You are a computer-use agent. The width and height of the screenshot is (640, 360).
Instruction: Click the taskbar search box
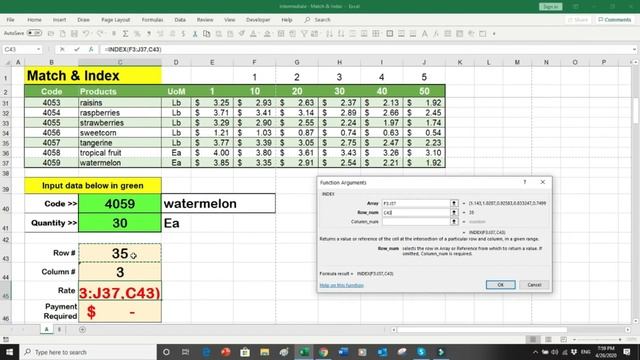point(88,352)
